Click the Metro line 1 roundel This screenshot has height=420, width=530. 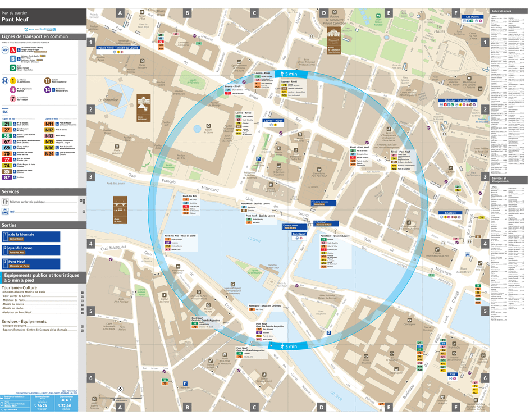click(x=13, y=81)
